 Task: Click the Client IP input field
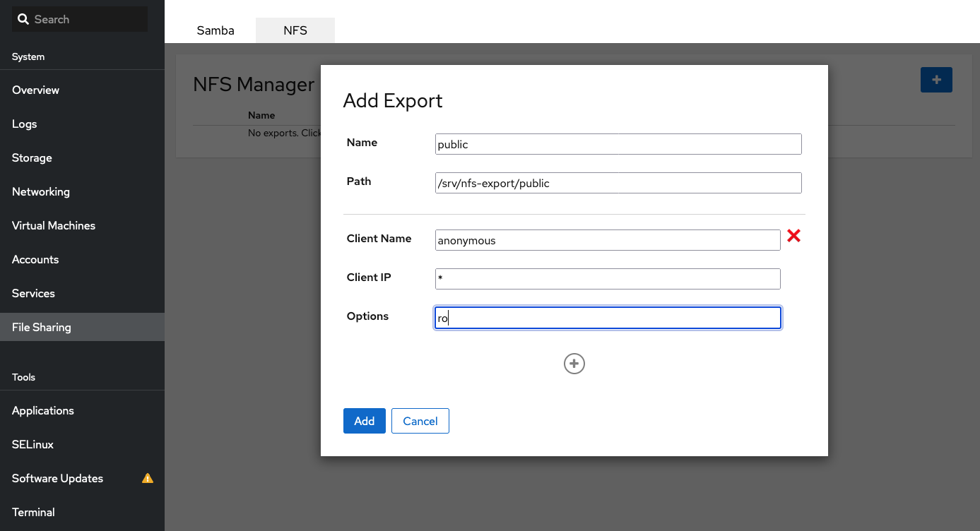(608, 279)
